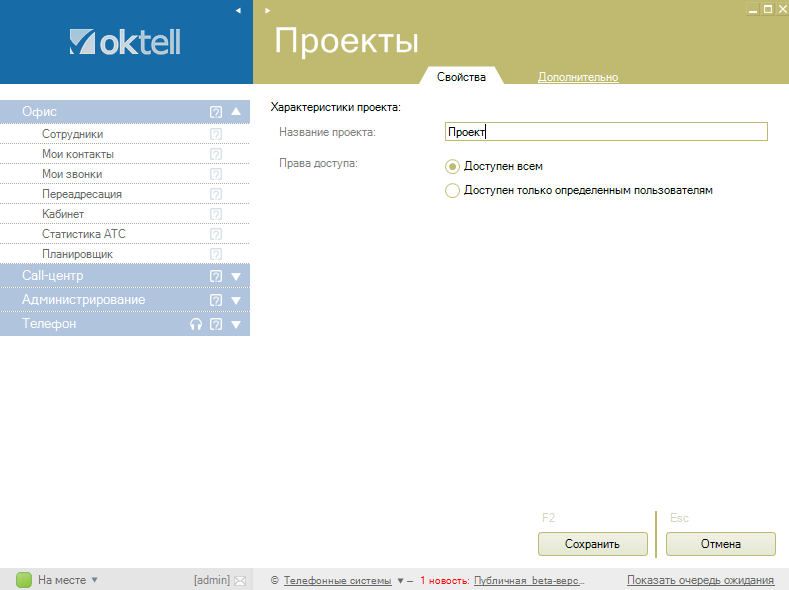
Task: Click the envelope messages icon near admin
Action: 240,580
